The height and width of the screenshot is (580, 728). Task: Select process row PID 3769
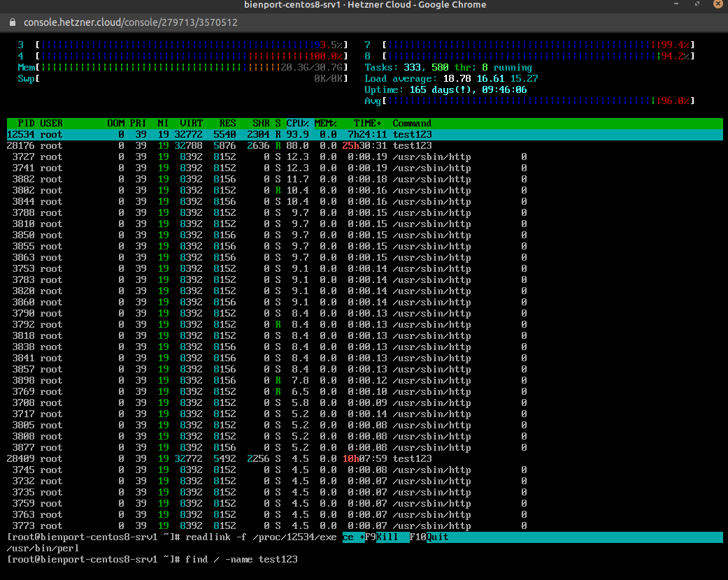pyautogui.click(x=364, y=391)
